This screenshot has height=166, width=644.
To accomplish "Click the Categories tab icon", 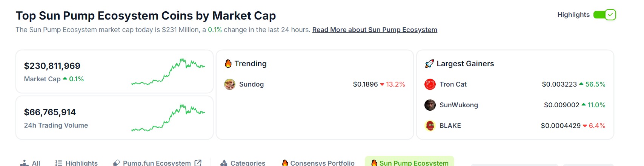I will (x=224, y=163).
